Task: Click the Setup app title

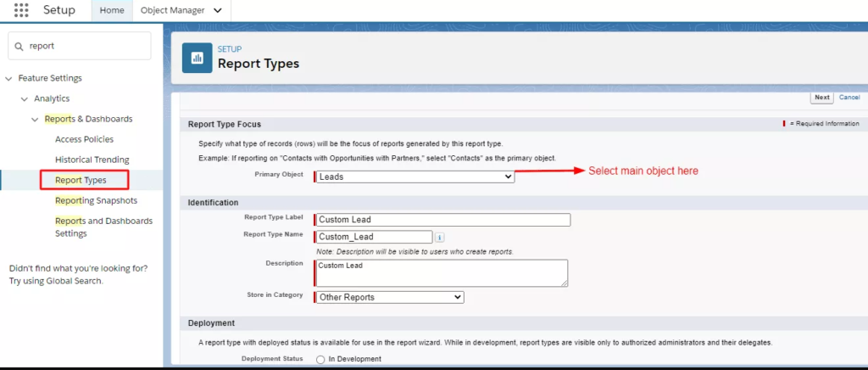Action: tap(59, 10)
